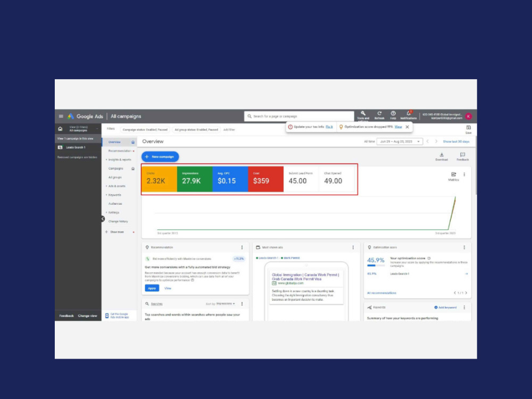Click the search page or campaign field
Screen dimensions: 532x399
click(299, 117)
